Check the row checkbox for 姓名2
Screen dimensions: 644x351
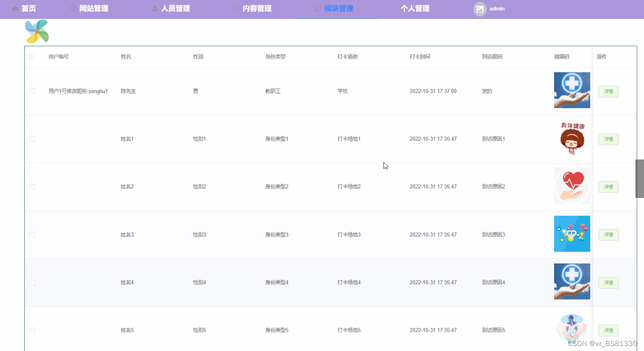coord(33,187)
